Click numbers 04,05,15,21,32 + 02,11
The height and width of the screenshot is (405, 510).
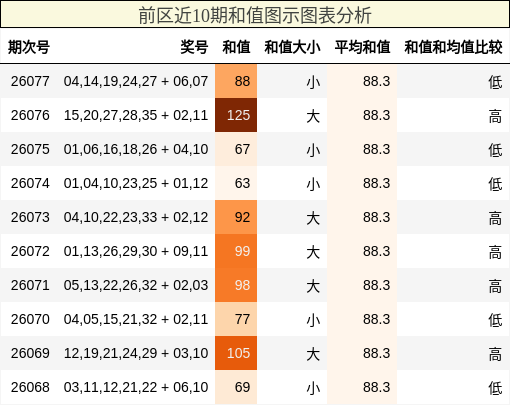[136, 319]
